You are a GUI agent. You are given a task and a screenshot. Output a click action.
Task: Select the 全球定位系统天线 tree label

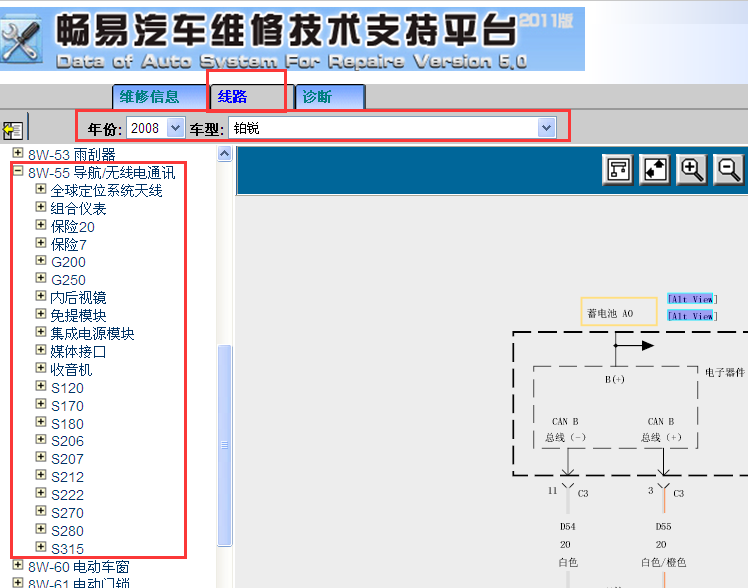tap(106, 191)
